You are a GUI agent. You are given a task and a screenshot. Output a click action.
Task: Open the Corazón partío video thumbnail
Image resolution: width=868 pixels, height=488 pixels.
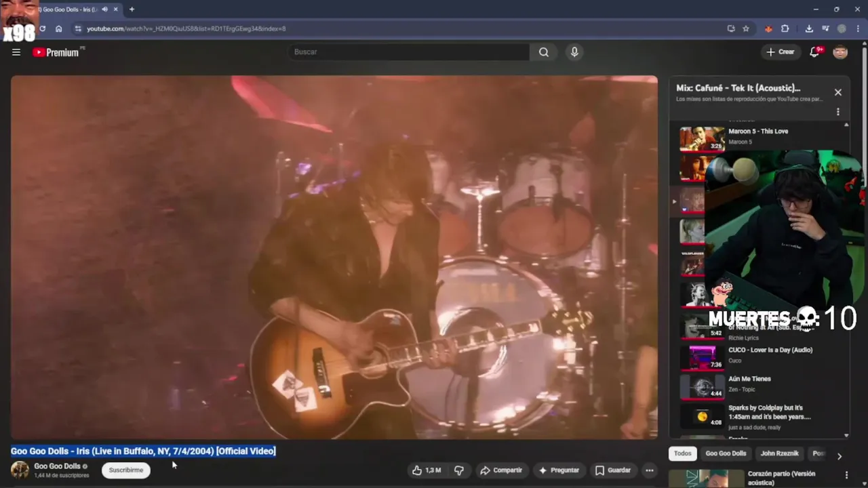[x=706, y=479]
